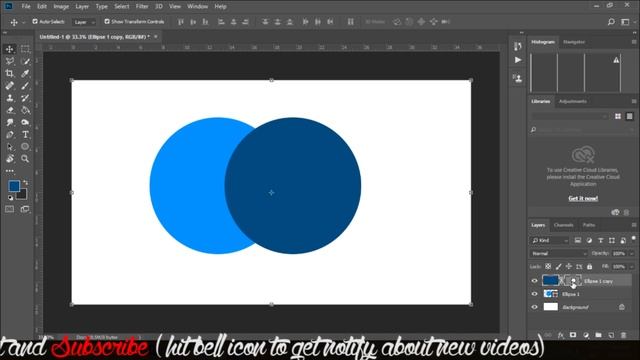Create a new layer group folder
640x360 pixels.
(x=598, y=335)
